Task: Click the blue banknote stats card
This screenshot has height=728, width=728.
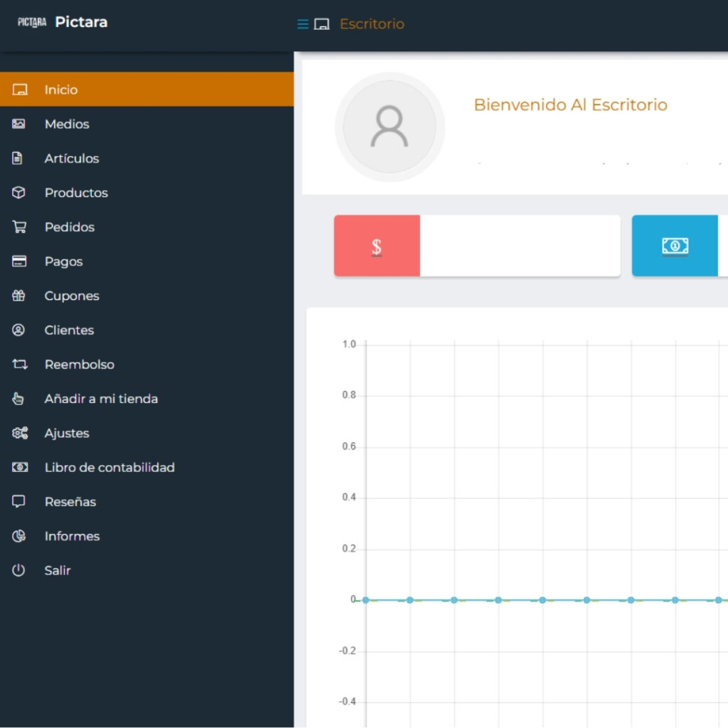Action: (x=675, y=246)
